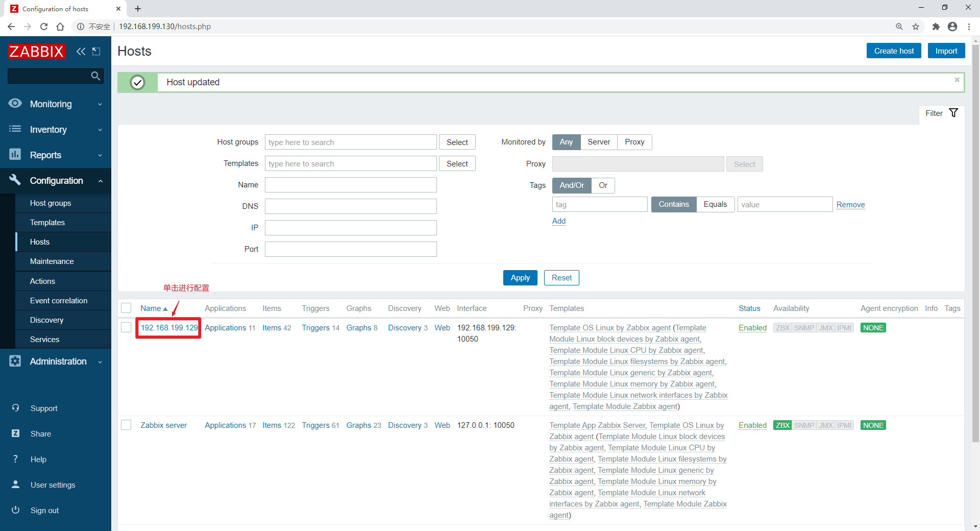Click into the Name filter field

point(351,185)
